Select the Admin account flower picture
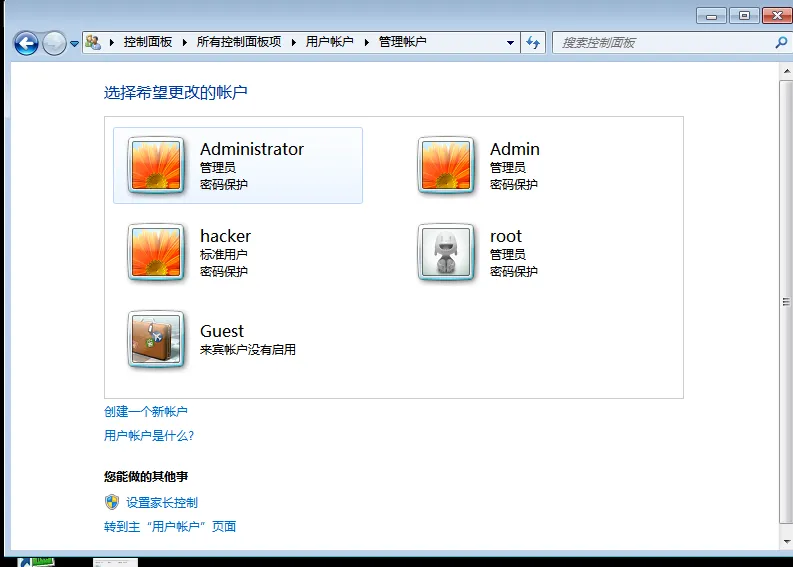Screen dimensions: 793x567 pyautogui.click(x=446, y=165)
